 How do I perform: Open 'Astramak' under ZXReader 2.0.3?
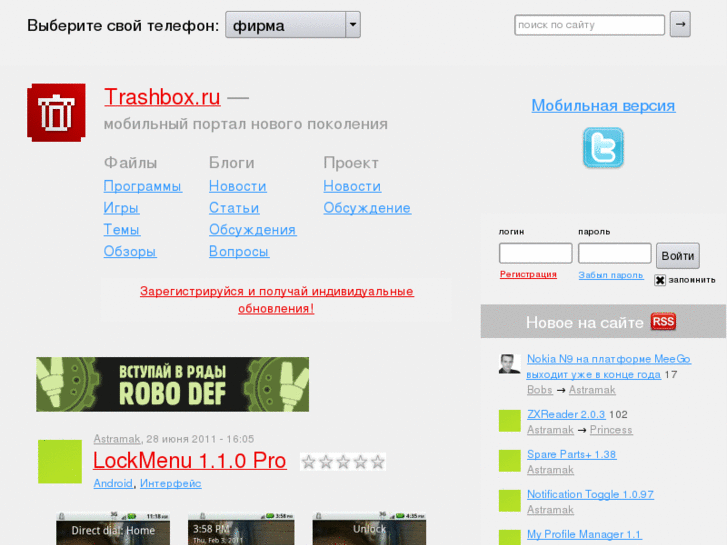[550, 430]
